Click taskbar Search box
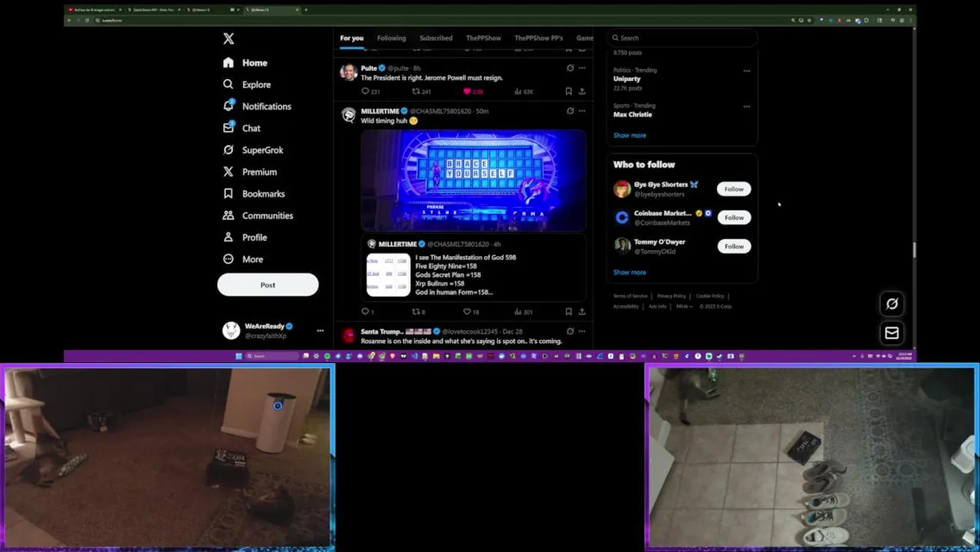This screenshot has height=552, width=980. tap(272, 356)
